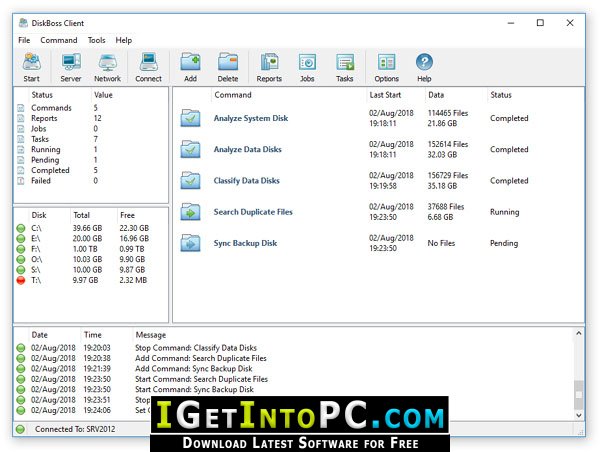Image resolution: width=600 pixels, height=452 pixels.
Task: Click the Help toolbar icon
Action: point(424,62)
